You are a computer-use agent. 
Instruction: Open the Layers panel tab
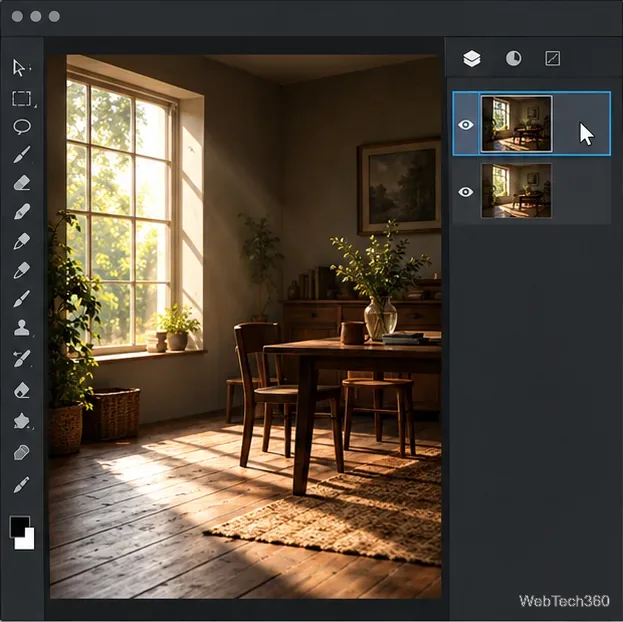coord(472,59)
